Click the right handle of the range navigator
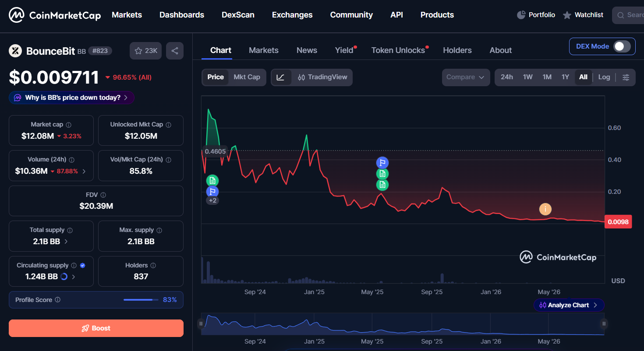The width and height of the screenshot is (644, 351). [x=604, y=324]
